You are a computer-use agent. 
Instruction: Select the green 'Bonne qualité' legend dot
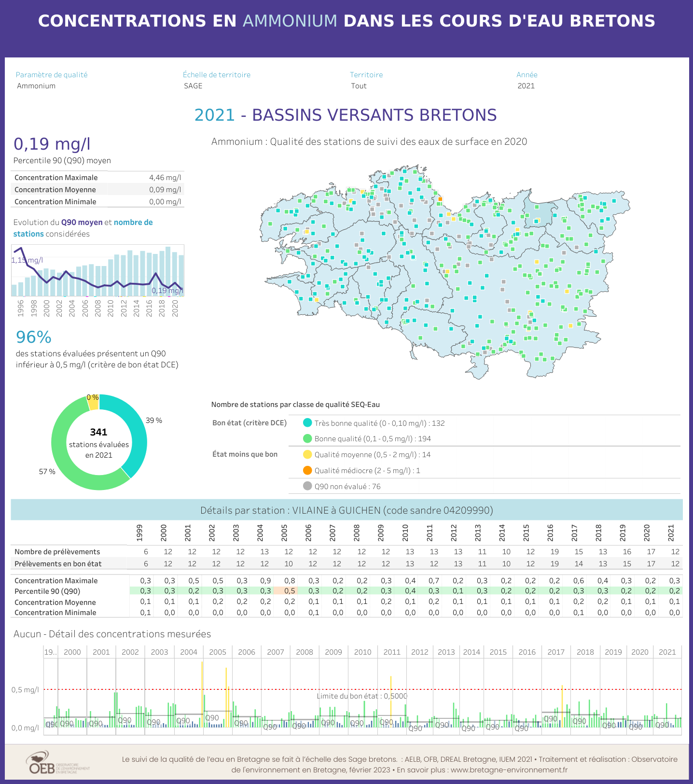tap(307, 439)
